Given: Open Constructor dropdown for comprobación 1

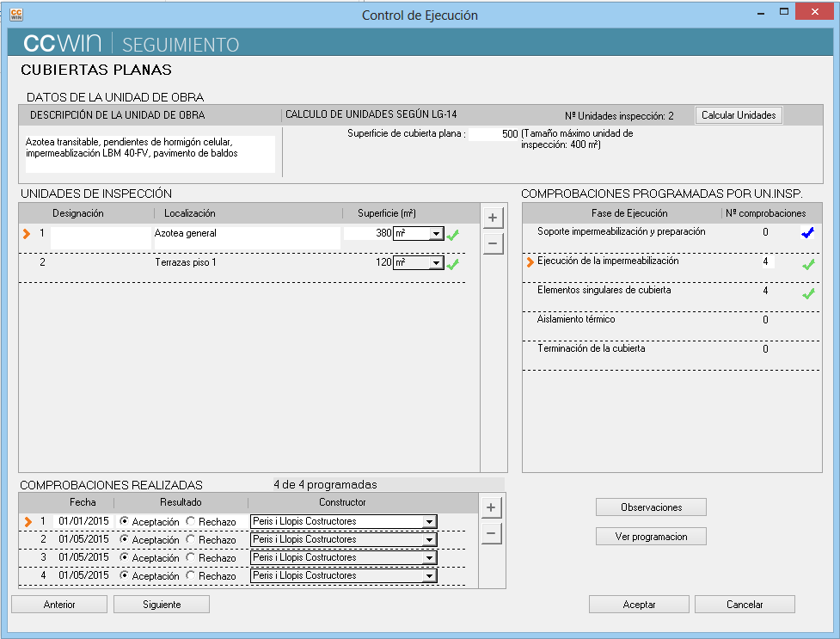Looking at the screenshot, I should (x=429, y=521).
